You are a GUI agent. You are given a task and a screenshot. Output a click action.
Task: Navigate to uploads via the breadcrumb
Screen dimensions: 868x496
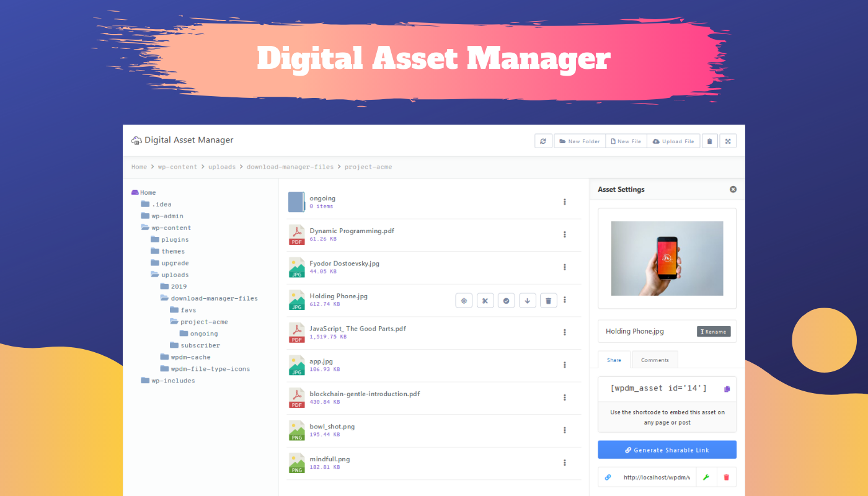222,167
